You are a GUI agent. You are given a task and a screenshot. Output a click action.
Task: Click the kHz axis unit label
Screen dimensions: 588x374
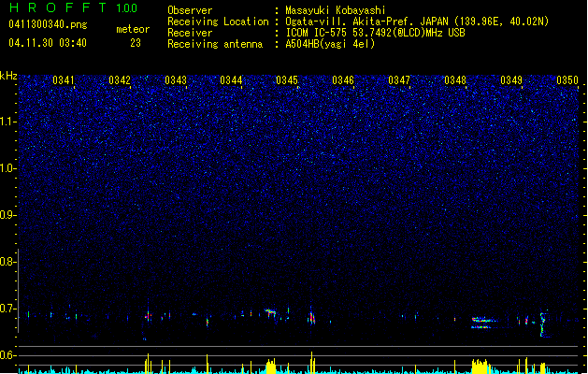[8, 76]
